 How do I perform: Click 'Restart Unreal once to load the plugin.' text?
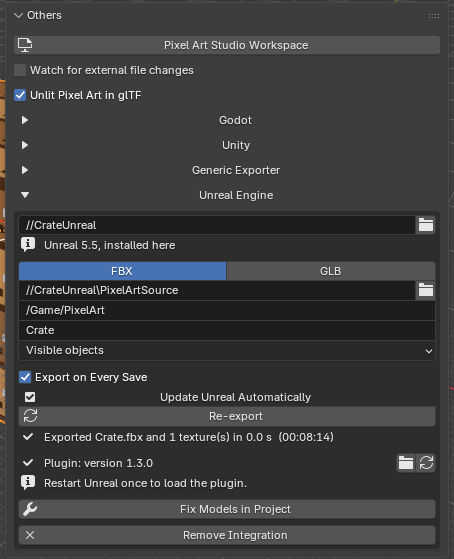pyautogui.click(x=145, y=483)
